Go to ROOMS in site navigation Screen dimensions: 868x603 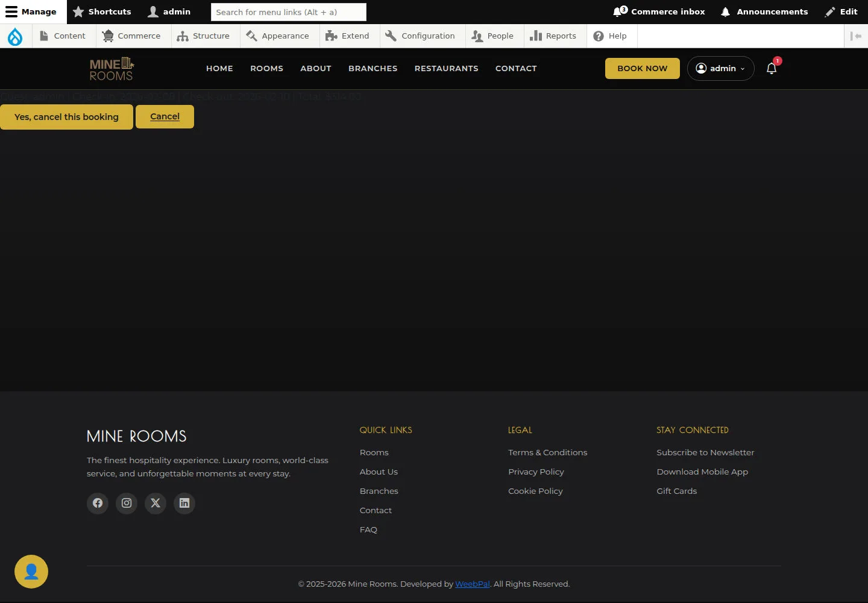(x=266, y=68)
